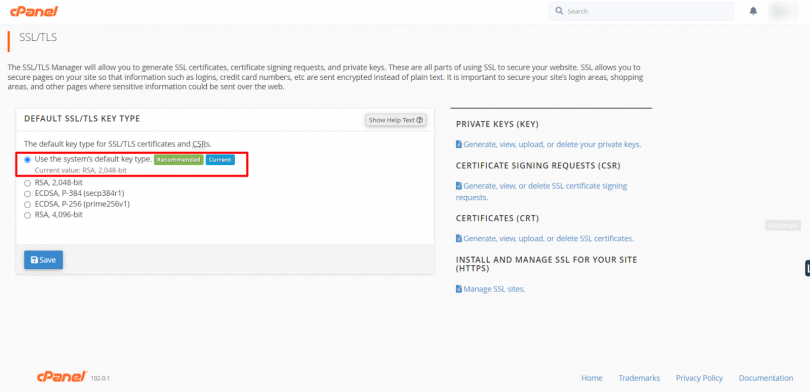Open Manage SSL sites link
Viewport: 810px width, 392px height.
pos(494,289)
